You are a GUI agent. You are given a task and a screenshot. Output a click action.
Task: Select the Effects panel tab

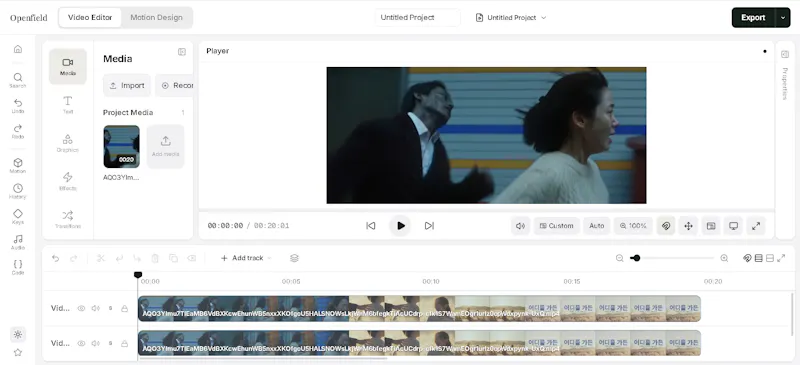[68, 181]
